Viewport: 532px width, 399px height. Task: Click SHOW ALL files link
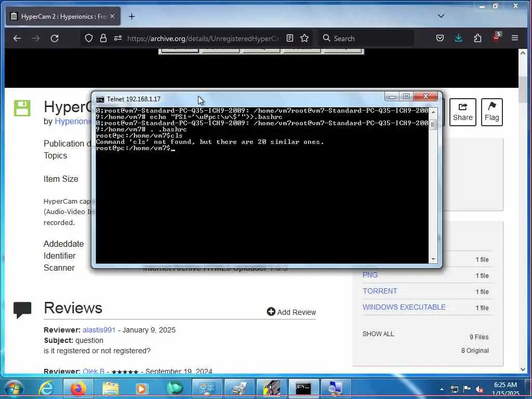coord(378,334)
